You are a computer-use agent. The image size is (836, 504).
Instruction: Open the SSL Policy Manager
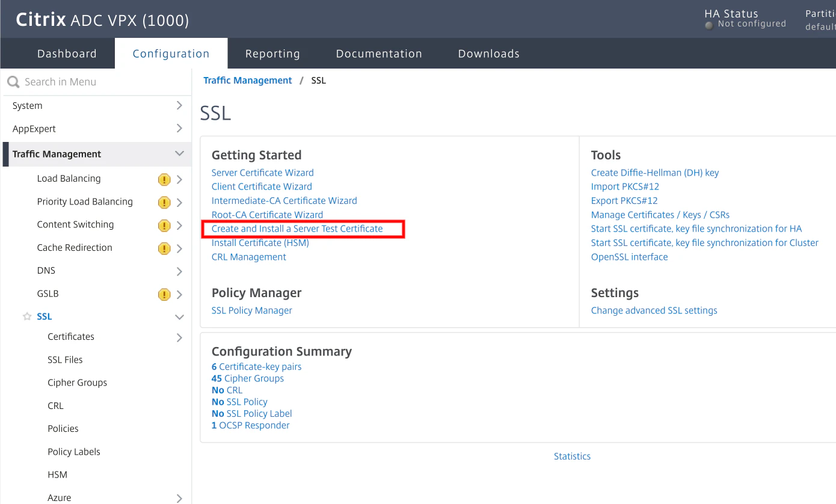pos(251,310)
